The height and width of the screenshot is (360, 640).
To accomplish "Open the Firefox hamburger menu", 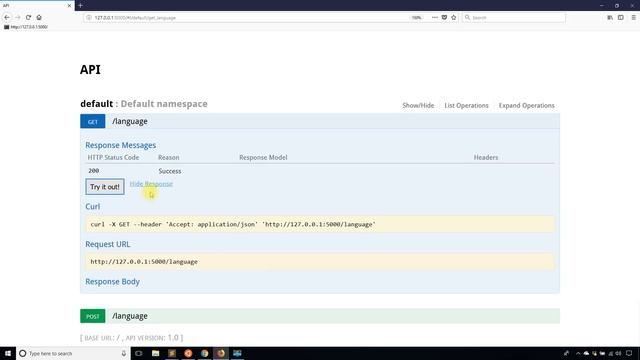I will [633, 18].
